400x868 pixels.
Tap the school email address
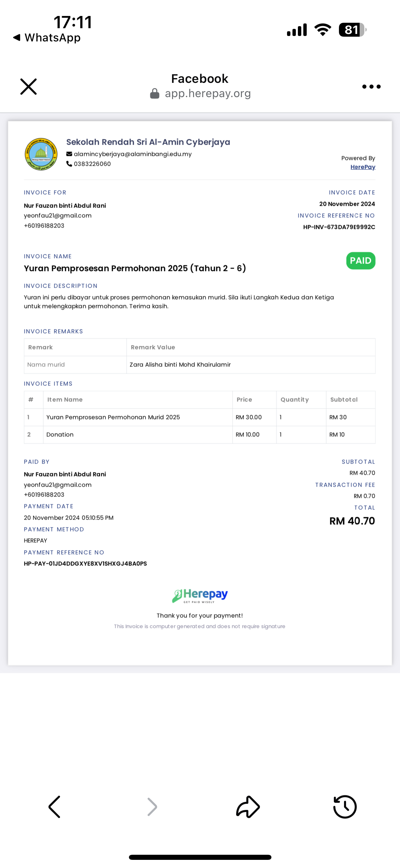pyautogui.click(x=133, y=154)
